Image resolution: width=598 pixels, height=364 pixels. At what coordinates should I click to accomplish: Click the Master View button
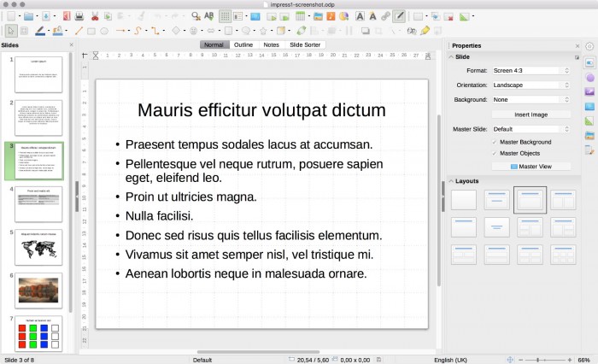531,167
